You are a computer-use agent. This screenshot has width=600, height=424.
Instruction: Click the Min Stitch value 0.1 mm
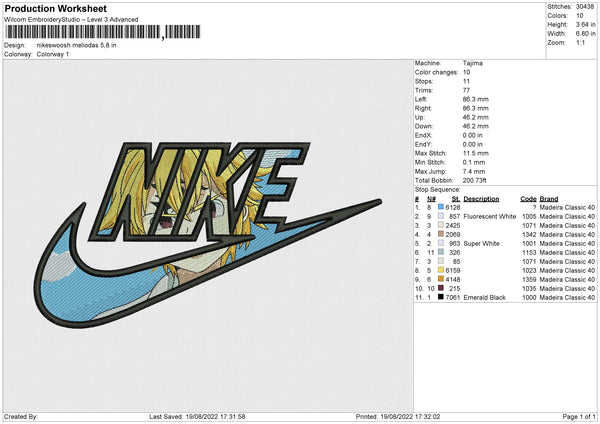474,162
